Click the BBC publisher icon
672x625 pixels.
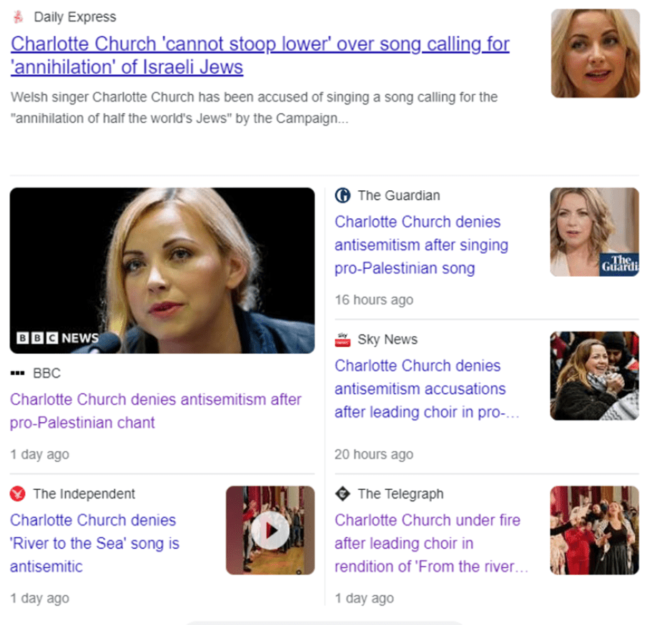coord(18,373)
